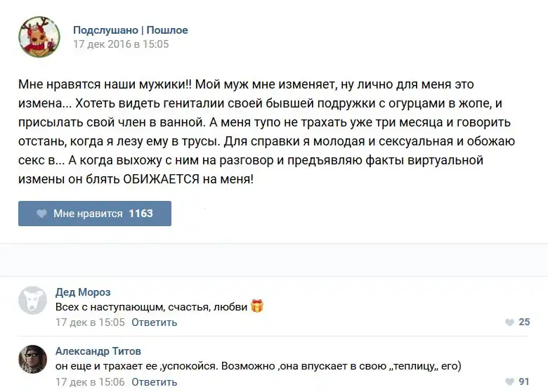Screen dimensions: 548x392
Task: Click the main post text body
Action: point(267,131)
